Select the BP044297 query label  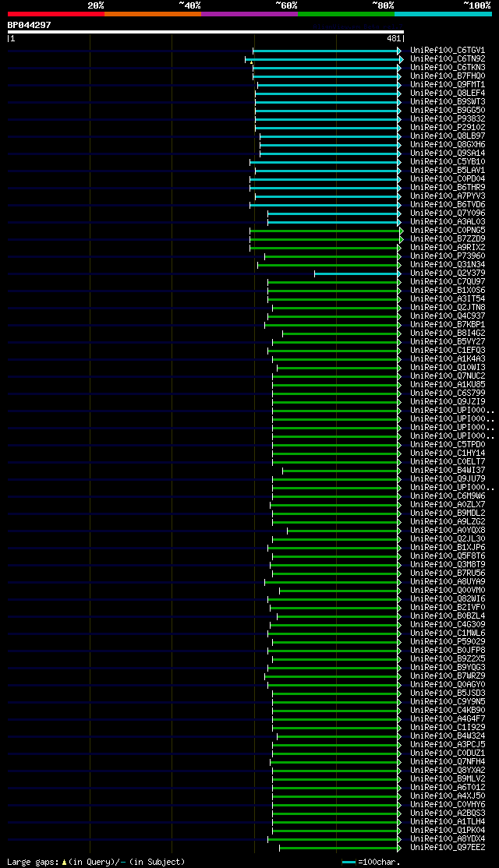click(x=30, y=25)
